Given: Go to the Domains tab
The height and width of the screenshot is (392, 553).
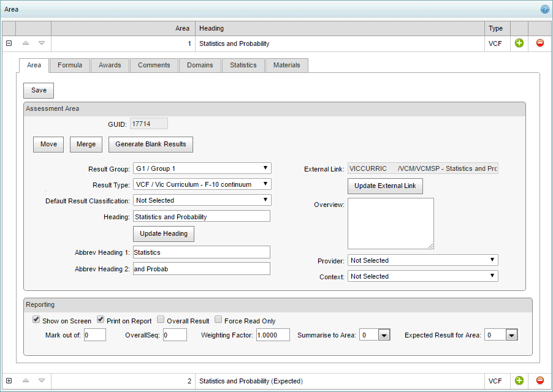Looking at the screenshot, I should point(200,65).
